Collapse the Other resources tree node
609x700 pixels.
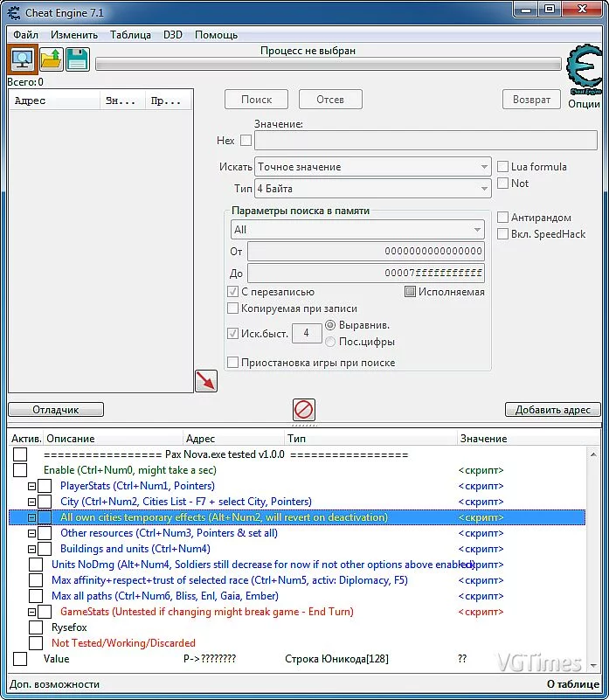(31, 533)
